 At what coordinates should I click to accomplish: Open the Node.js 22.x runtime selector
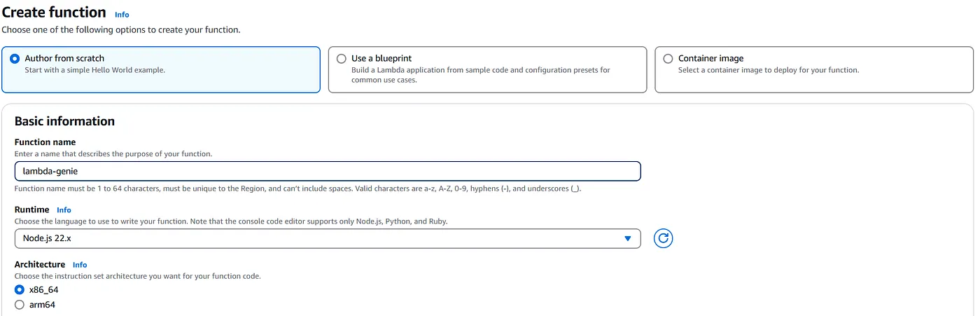pyautogui.click(x=328, y=239)
